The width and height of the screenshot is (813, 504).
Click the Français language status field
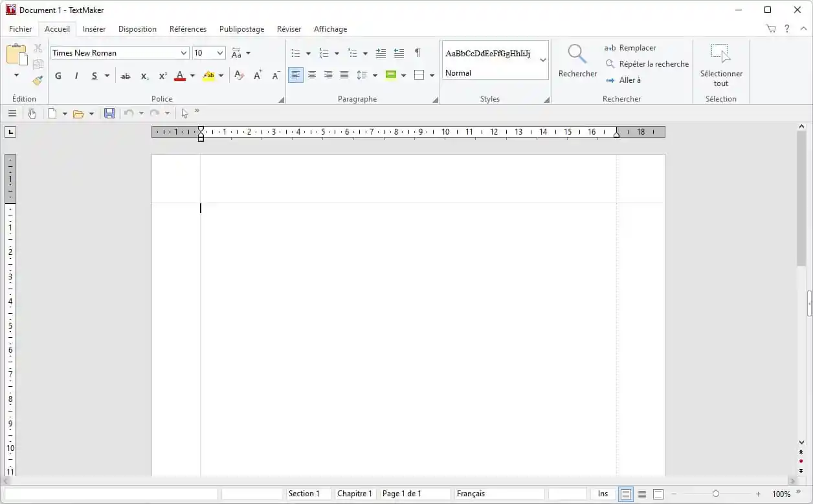(x=499, y=494)
